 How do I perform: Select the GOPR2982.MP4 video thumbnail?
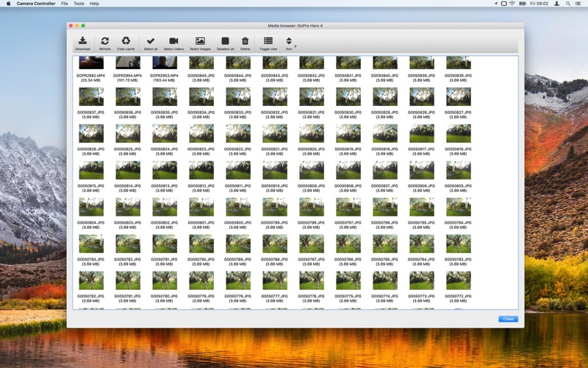[91, 63]
